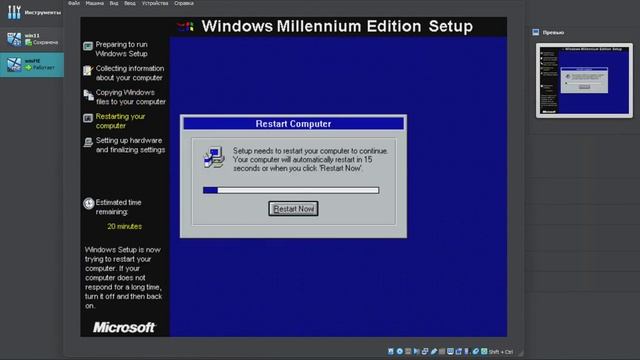The height and width of the screenshot is (360, 640).
Task: Click the green running arrow under winME
Action: pos(28,68)
